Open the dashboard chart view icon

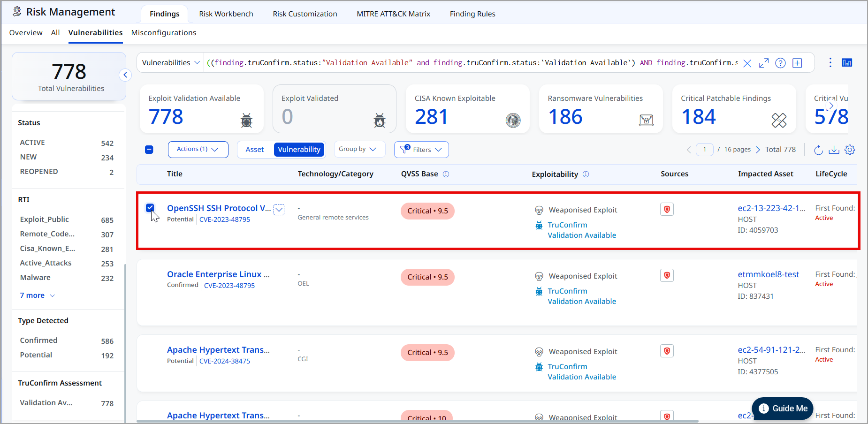coord(847,63)
